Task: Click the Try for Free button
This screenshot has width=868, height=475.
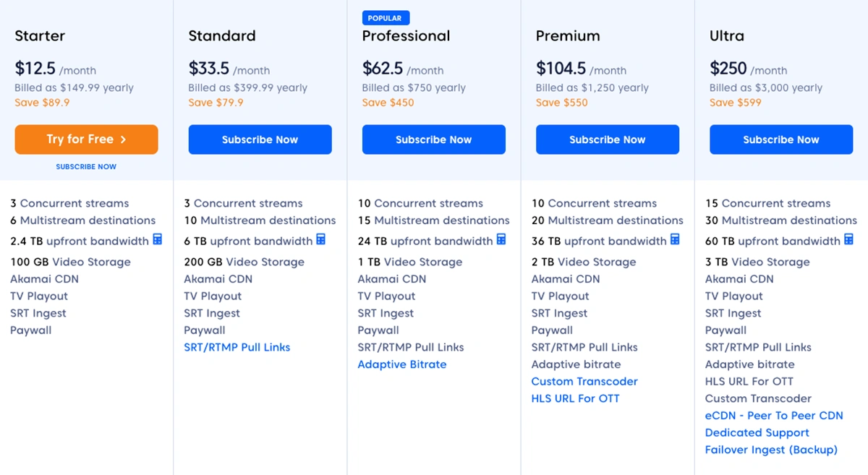Action: tap(86, 140)
